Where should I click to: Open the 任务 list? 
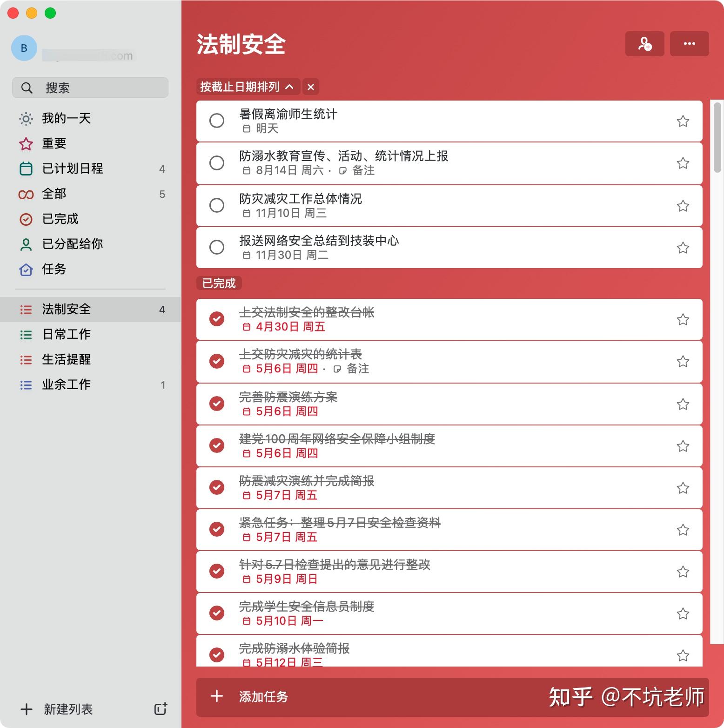point(90,269)
